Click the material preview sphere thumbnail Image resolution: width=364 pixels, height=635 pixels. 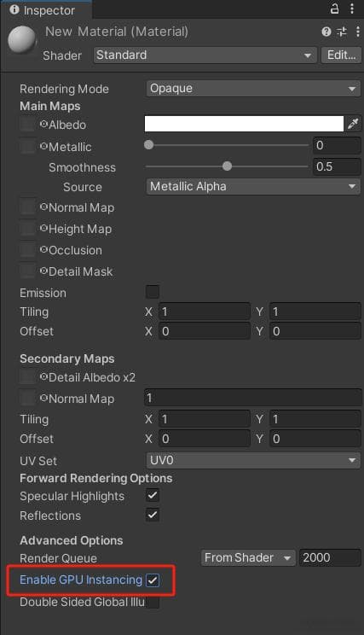coord(22,40)
